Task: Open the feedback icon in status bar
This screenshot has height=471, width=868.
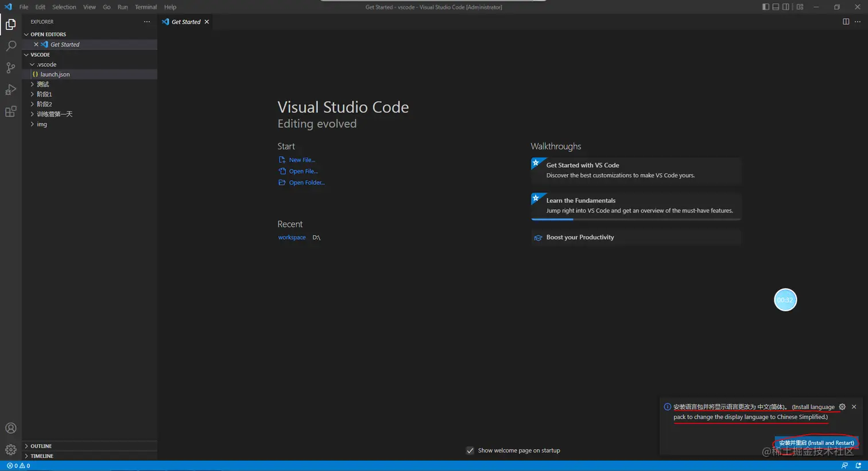Action: coord(844,466)
